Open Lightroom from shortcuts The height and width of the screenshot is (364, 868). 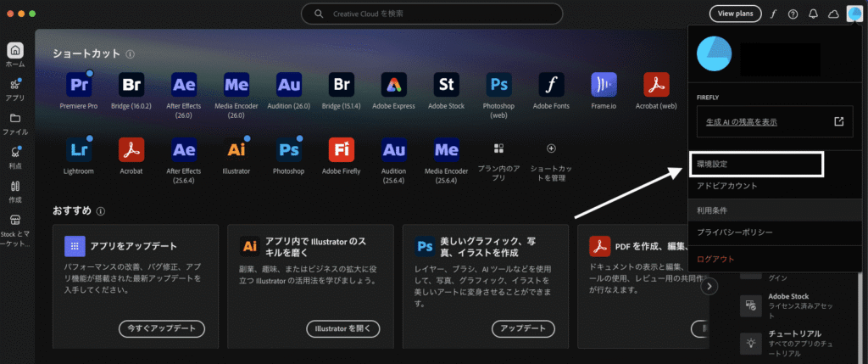pos(79,150)
